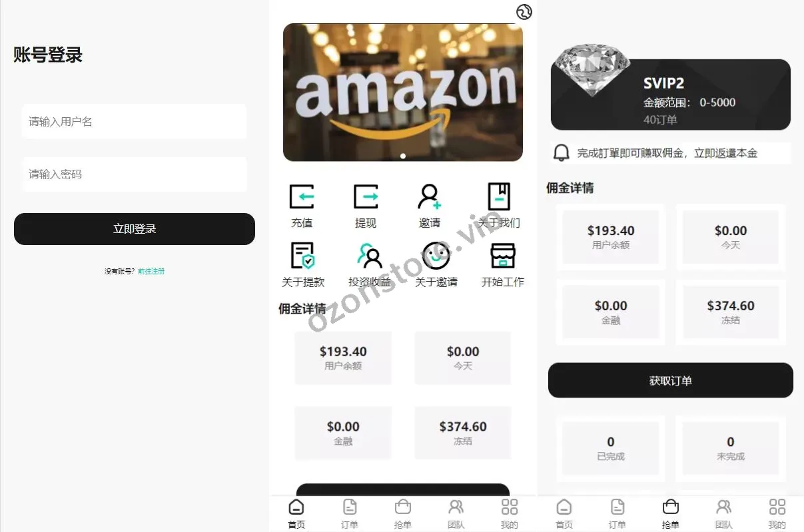Open the 投资收益 investment income icon
Screen dimensions: 804x532
click(370, 256)
